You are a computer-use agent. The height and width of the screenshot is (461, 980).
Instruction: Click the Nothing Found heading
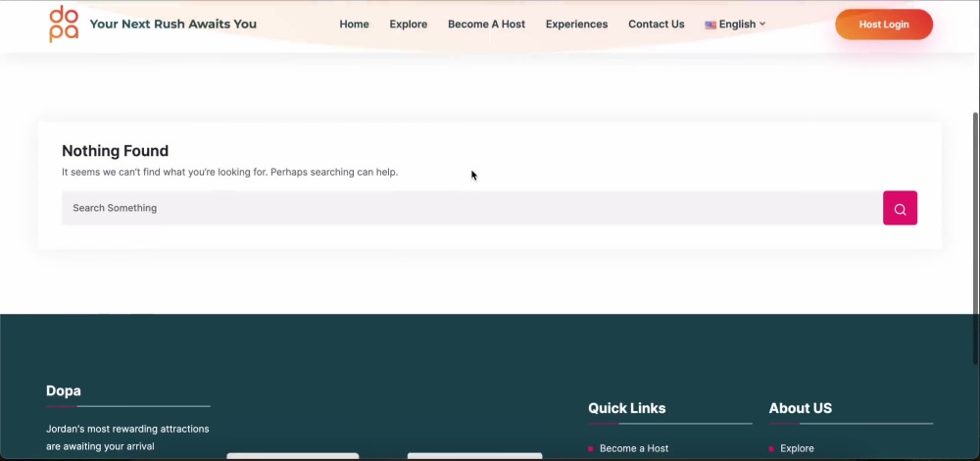tap(115, 151)
